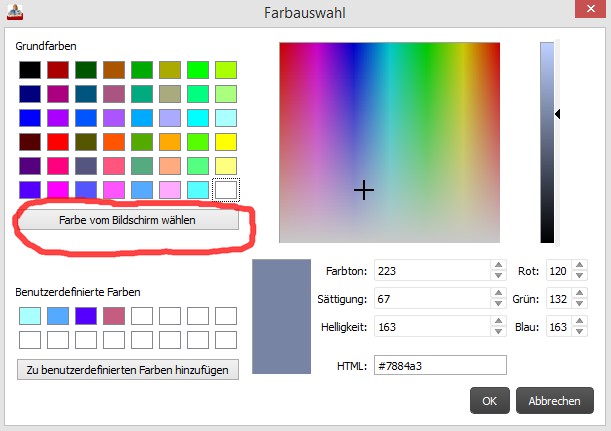This screenshot has height=431, width=611.
Task: Click the brightness slider arrow marker
Action: point(558,115)
